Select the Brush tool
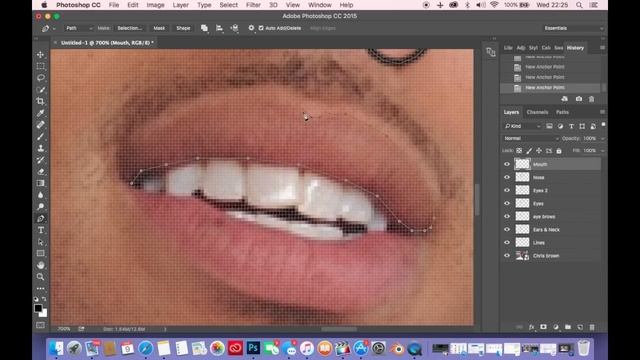 tap(40, 137)
